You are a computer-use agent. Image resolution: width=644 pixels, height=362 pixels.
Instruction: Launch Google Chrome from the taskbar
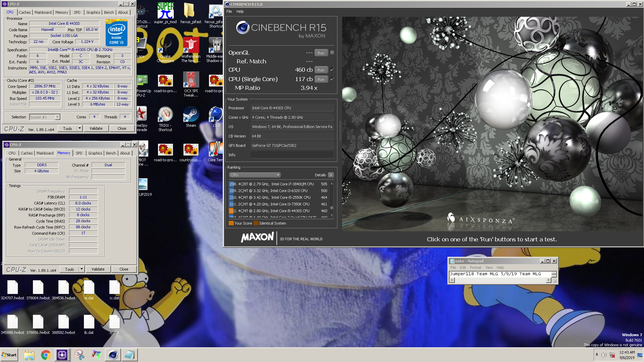point(46,355)
